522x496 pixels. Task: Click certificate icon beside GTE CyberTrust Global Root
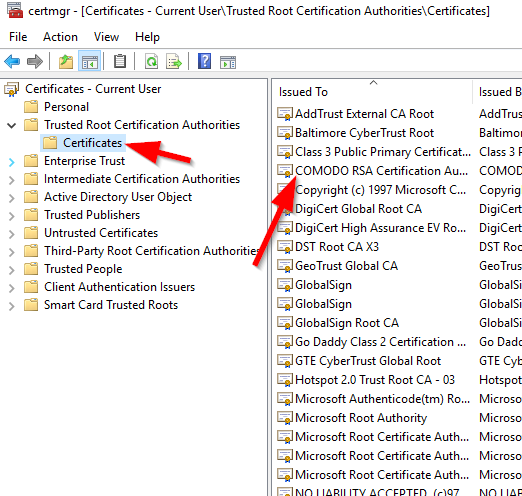[285, 361]
